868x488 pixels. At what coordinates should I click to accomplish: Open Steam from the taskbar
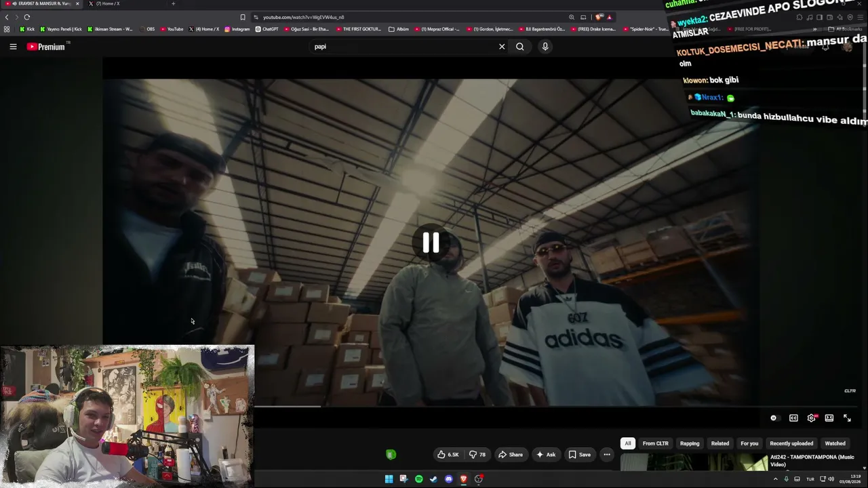coord(433,479)
